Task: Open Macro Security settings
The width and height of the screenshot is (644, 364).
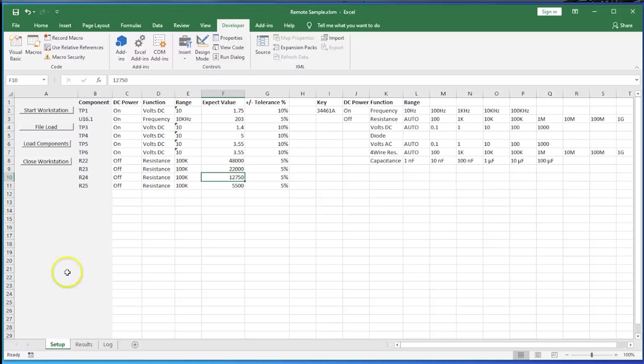Action: tap(64, 57)
